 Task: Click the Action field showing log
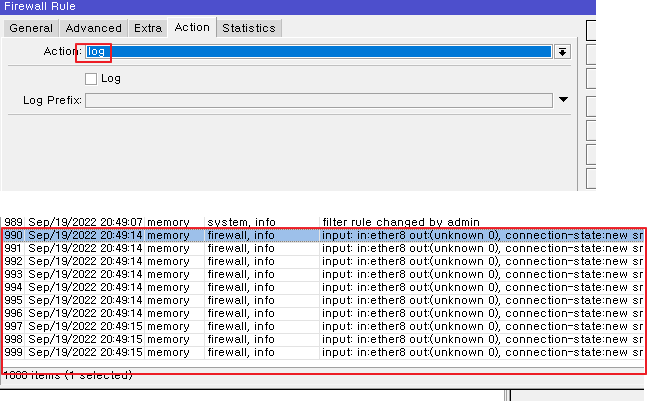(x=319, y=52)
